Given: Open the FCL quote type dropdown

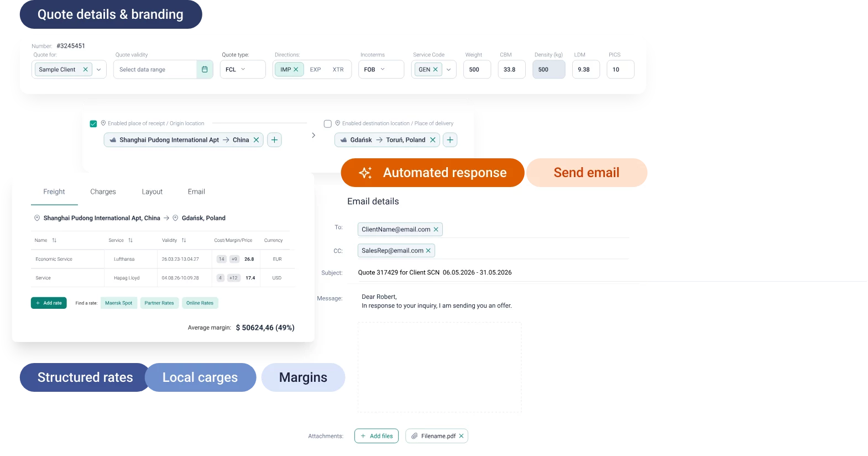Looking at the screenshot, I should point(243,70).
